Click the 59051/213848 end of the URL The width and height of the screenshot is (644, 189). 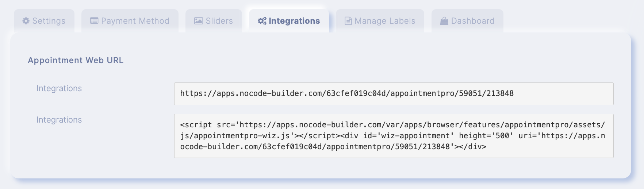pyautogui.click(x=486, y=93)
